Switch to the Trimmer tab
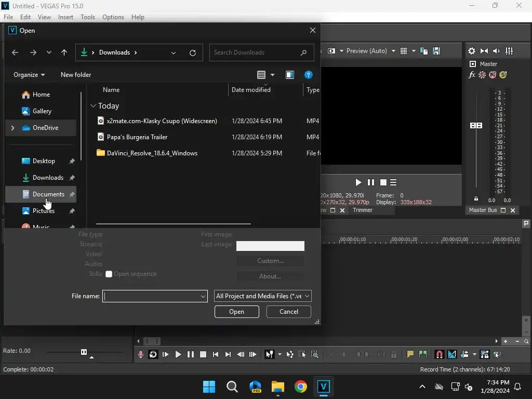The image size is (532, 399). tap(362, 210)
